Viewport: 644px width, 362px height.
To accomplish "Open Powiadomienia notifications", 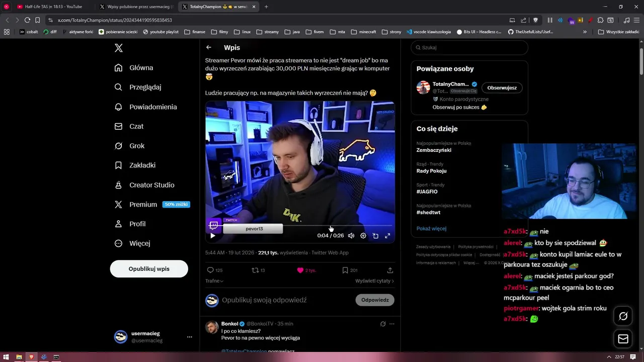I will click(146, 107).
